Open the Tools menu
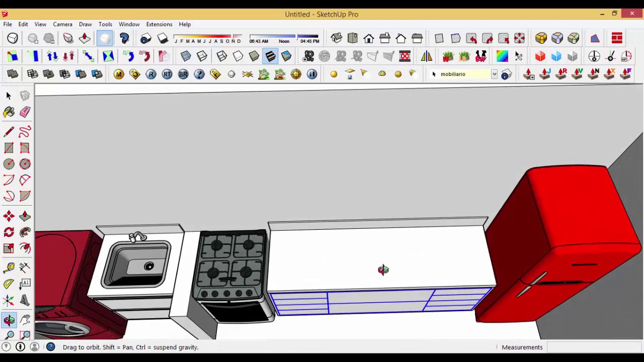The height and width of the screenshot is (362, 644). 105,24
